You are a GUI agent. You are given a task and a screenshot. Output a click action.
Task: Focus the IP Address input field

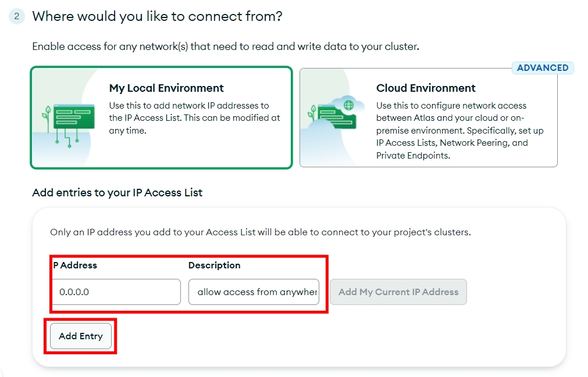coord(116,292)
